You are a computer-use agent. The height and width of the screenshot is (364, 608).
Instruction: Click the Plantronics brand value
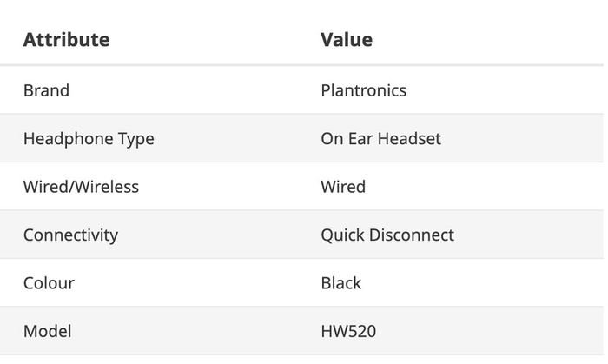[364, 90]
